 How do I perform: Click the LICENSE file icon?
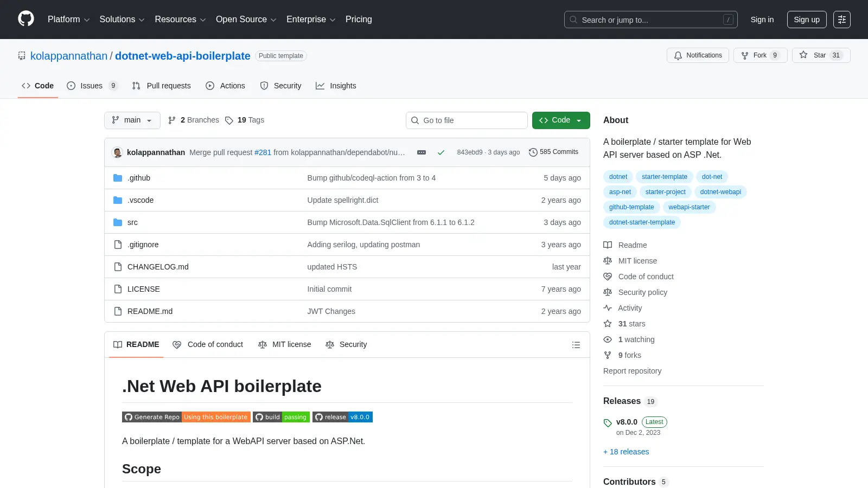118,289
